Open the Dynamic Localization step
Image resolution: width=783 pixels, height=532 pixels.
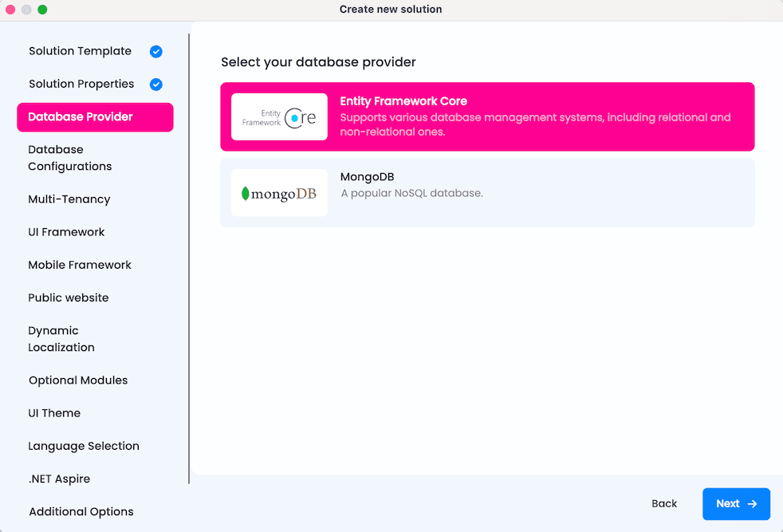[61, 339]
